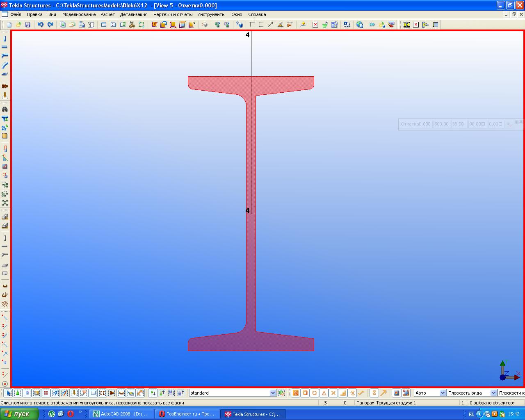
Task: Toggle the arrow selection switch at bottom left
Action: 8,393
